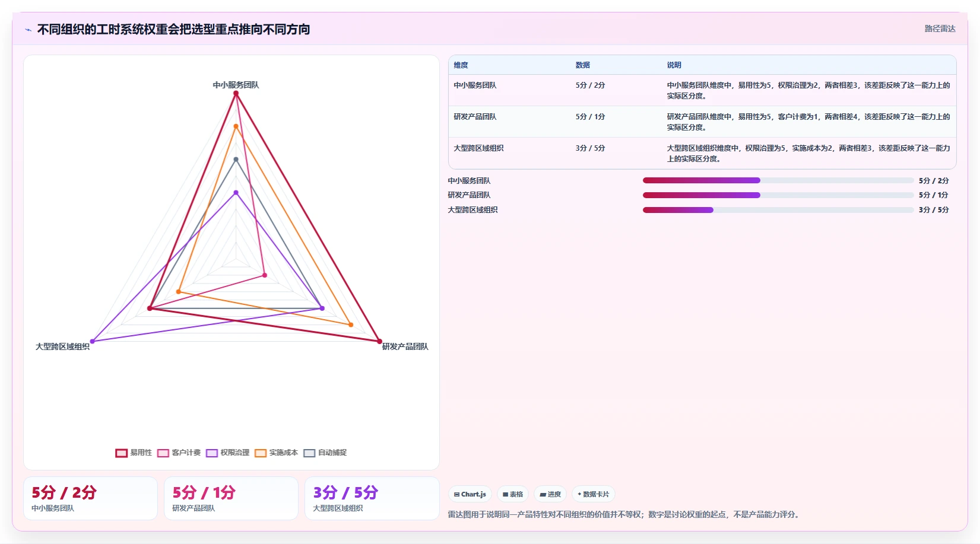Screen dimensions: 980x544
Task: Click the orange 实施成本 point on 大型跨区域组织 axis
Action: [178, 292]
